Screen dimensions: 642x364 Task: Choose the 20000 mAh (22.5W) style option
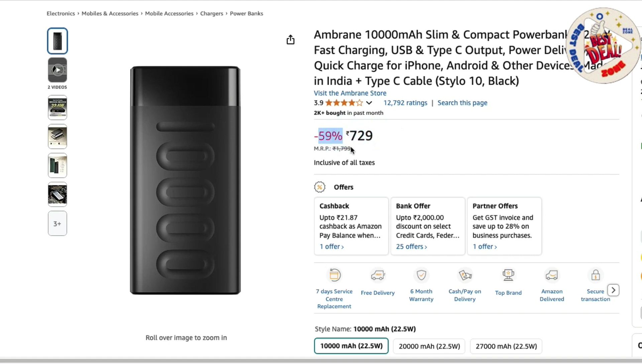pyautogui.click(x=429, y=346)
